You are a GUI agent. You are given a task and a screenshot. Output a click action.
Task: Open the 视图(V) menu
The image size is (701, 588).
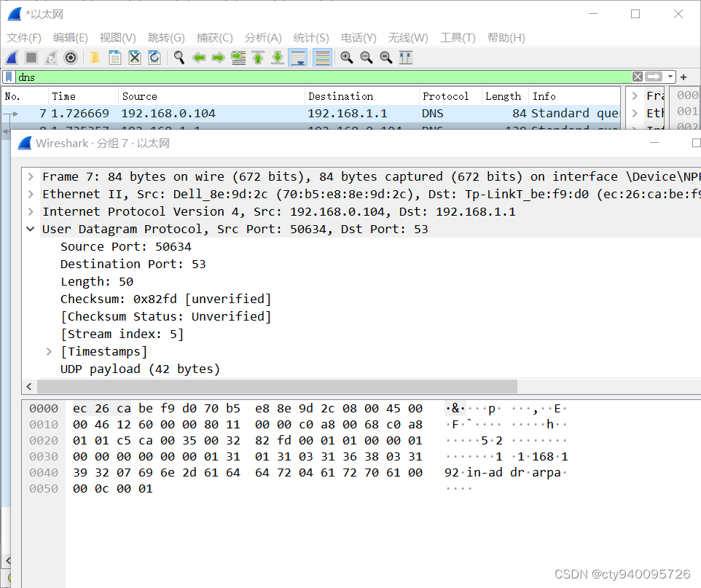pos(117,38)
